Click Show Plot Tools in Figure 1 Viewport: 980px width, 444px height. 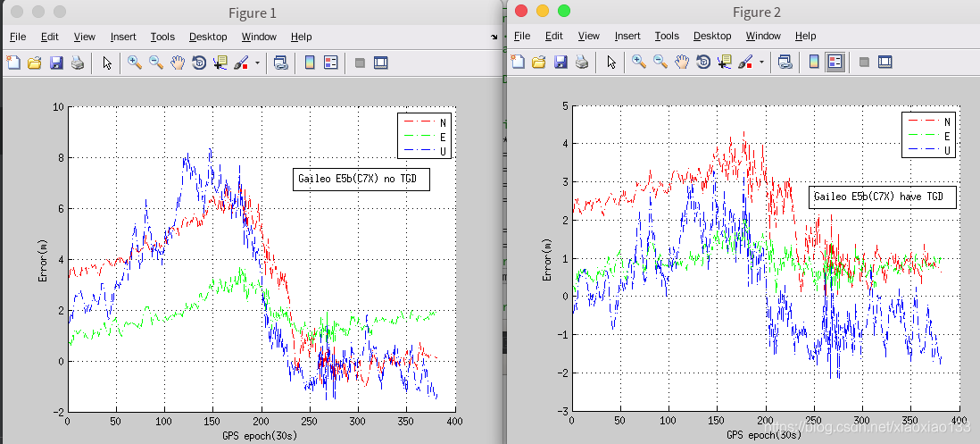point(380,62)
